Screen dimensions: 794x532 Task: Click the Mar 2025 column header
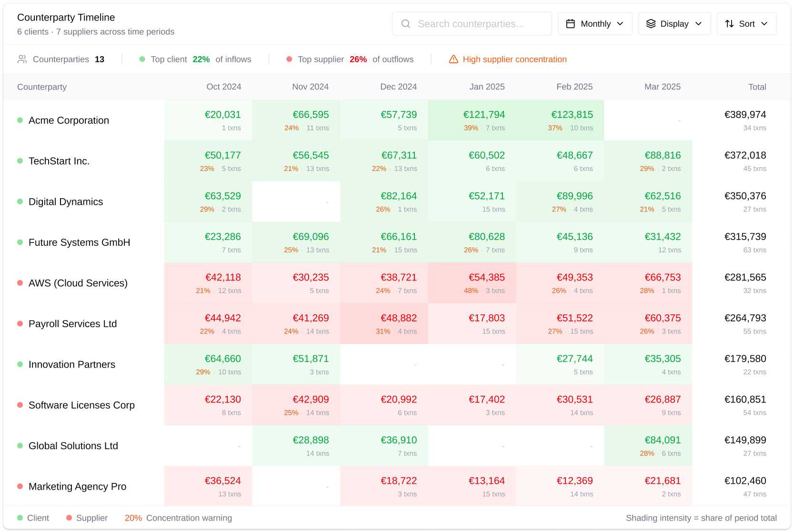662,87
